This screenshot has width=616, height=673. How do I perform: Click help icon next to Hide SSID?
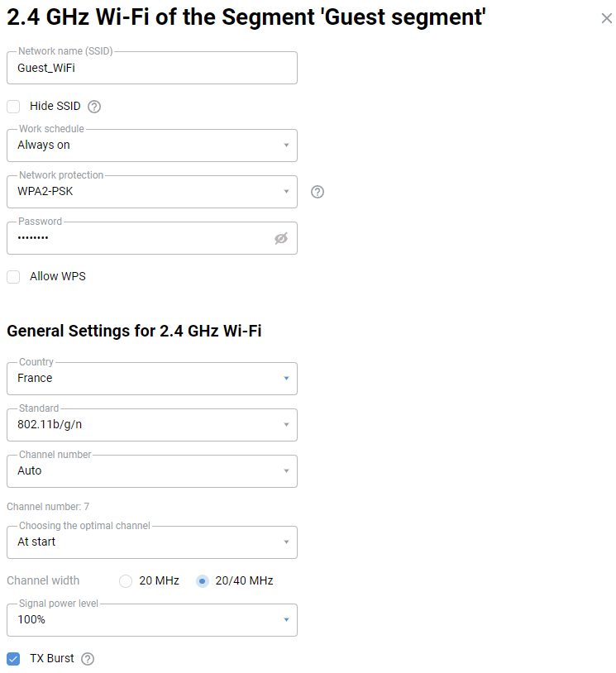click(94, 107)
